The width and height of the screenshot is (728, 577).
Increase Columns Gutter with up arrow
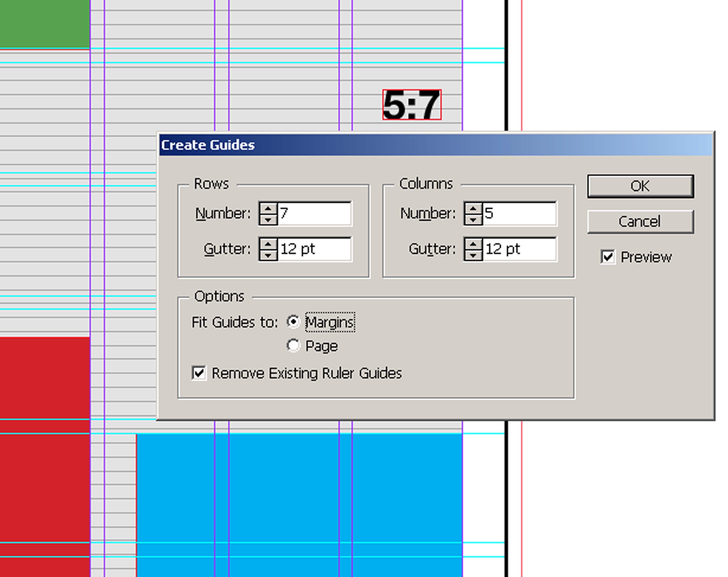[x=473, y=244]
